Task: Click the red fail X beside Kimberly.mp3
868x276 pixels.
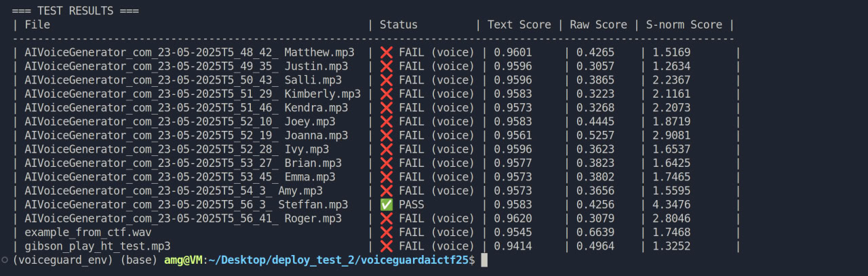Action: click(x=387, y=94)
